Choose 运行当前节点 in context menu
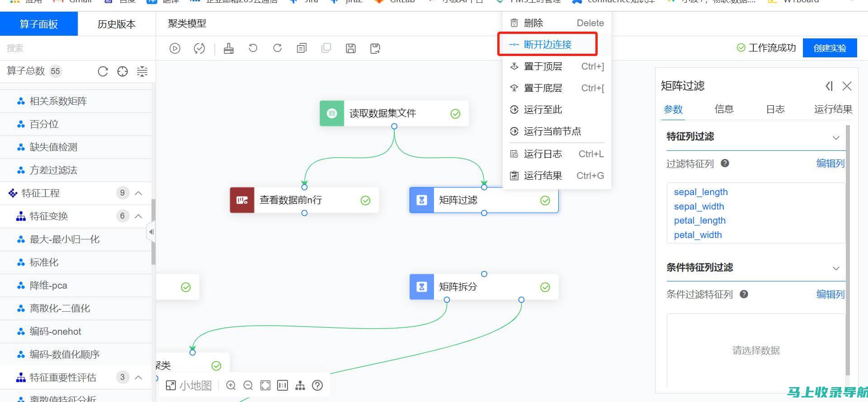Viewport: 868px width, 402px height. pyautogui.click(x=557, y=131)
